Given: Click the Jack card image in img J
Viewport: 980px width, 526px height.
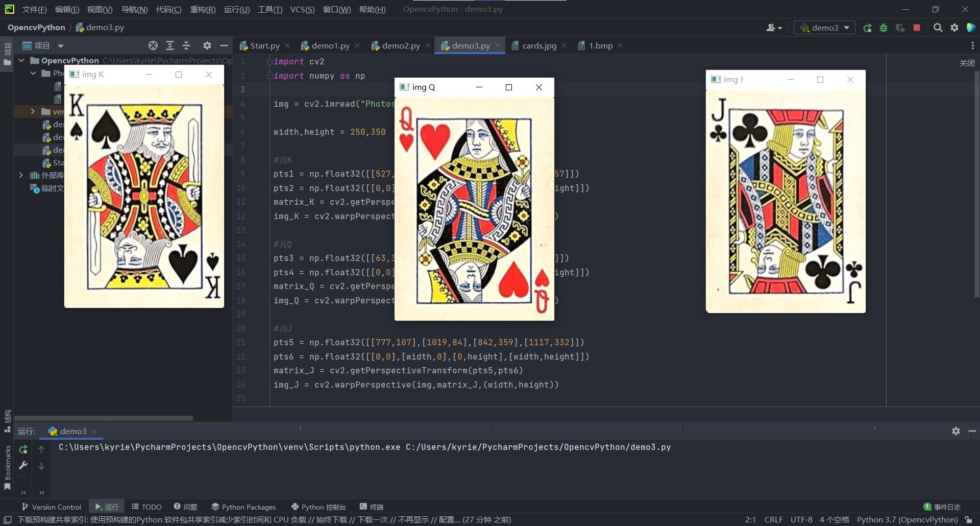Looking at the screenshot, I should [x=786, y=201].
